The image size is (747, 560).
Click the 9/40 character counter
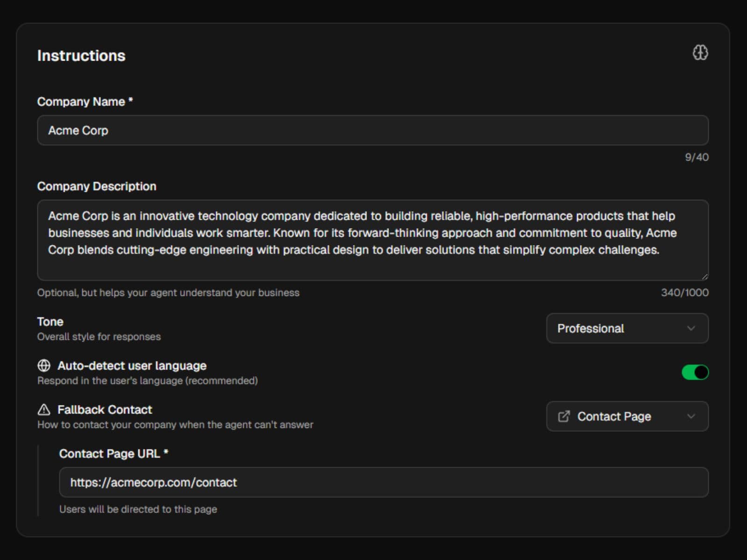[696, 157]
